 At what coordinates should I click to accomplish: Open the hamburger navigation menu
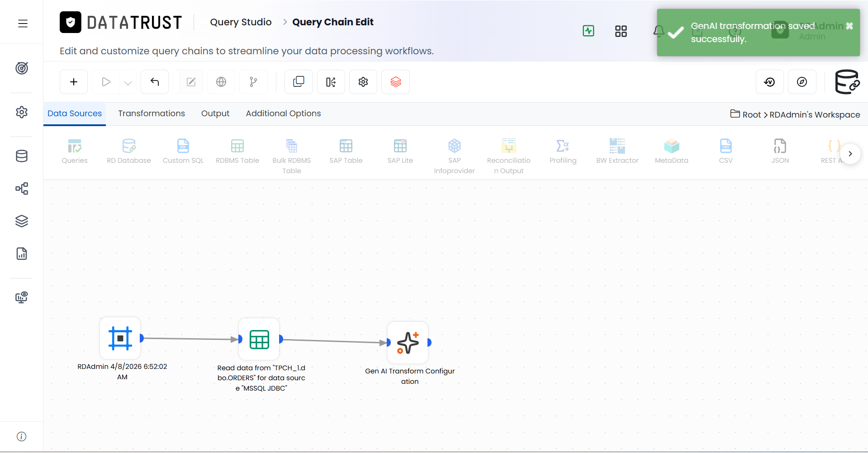(23, 24)
